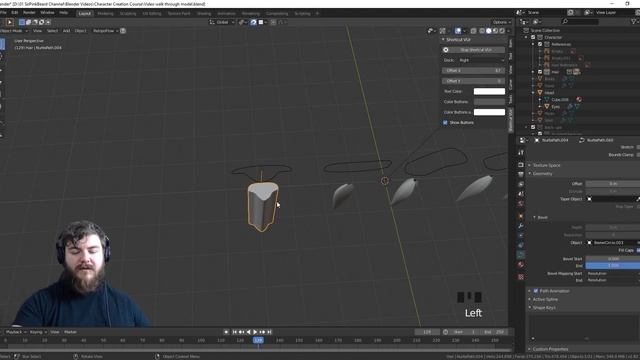Open the viewport Select menu
This screenshot has width=640, height=360.
point(52,31)
